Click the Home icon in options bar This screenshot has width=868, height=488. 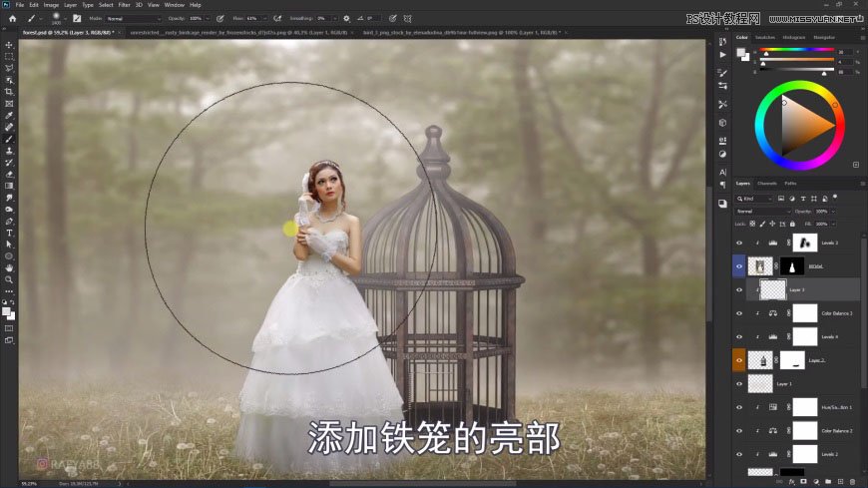tap(12, 18)
